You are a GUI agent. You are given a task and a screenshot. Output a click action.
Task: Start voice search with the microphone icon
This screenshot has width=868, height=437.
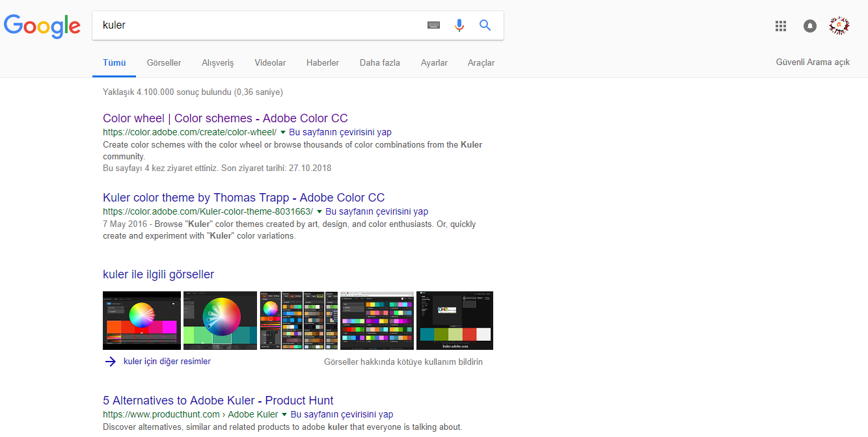point(459,25)
